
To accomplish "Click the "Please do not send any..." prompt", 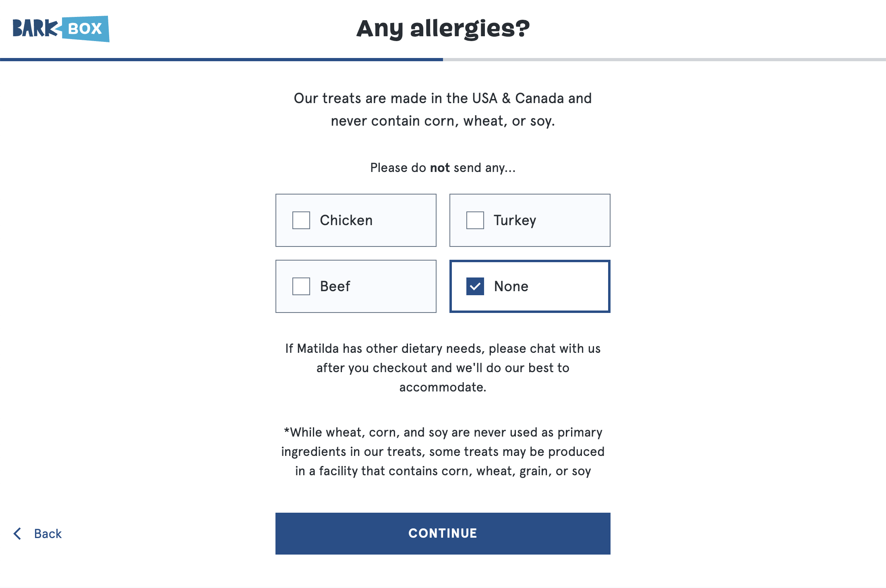I will tap(443, 168).
